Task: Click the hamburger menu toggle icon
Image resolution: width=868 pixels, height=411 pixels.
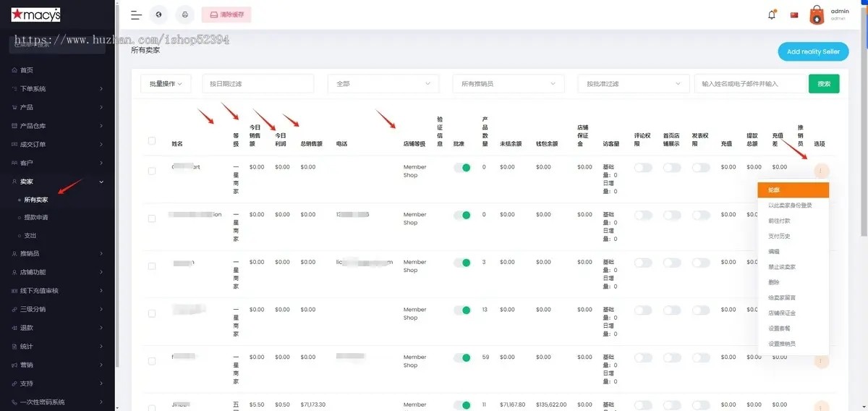Action: (x=136, y=14)
